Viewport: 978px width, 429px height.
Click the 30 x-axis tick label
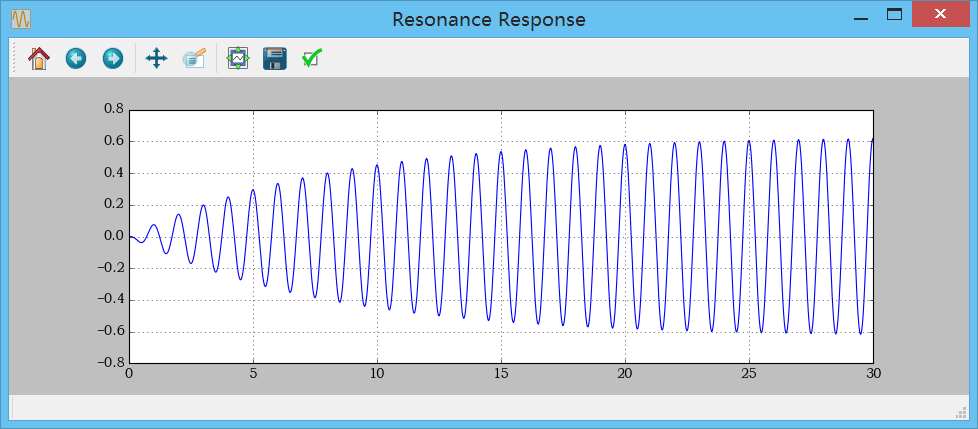click(x=873, y=374)
